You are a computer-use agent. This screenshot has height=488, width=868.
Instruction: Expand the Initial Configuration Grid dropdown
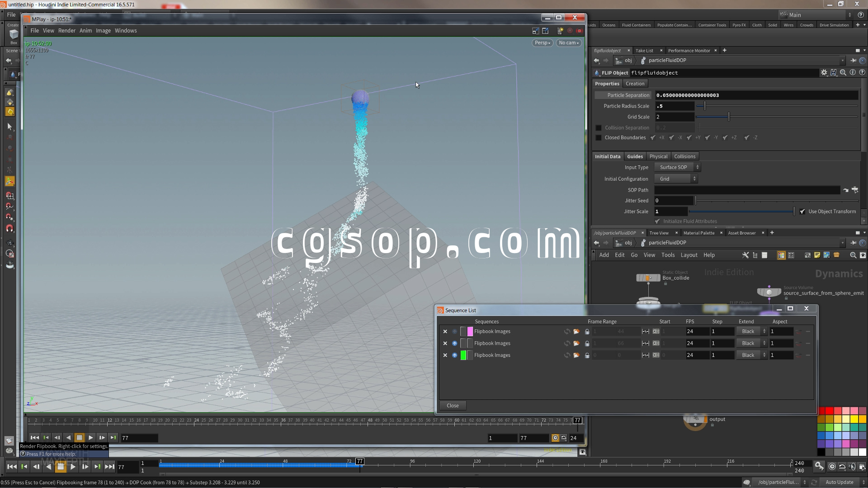coord(675,179)
